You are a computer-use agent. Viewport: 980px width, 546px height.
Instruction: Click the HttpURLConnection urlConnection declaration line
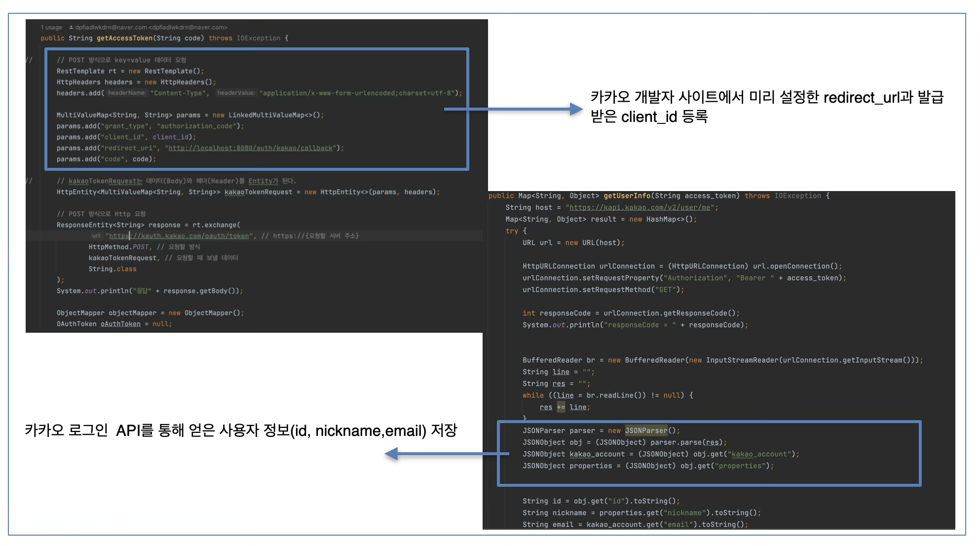tap(682, 266)
